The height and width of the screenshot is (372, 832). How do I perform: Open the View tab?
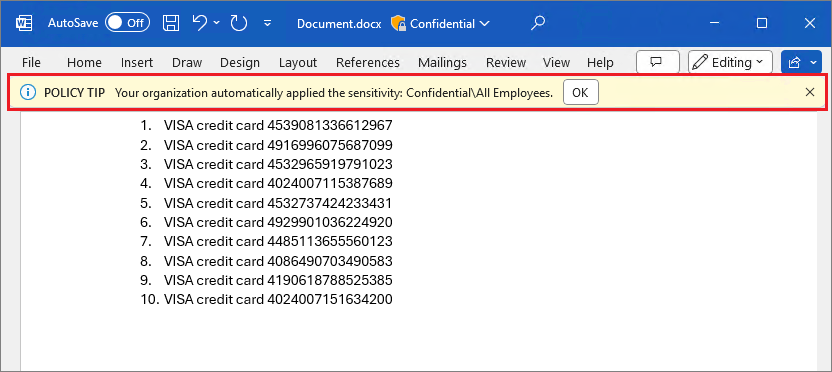pos(556,63)
